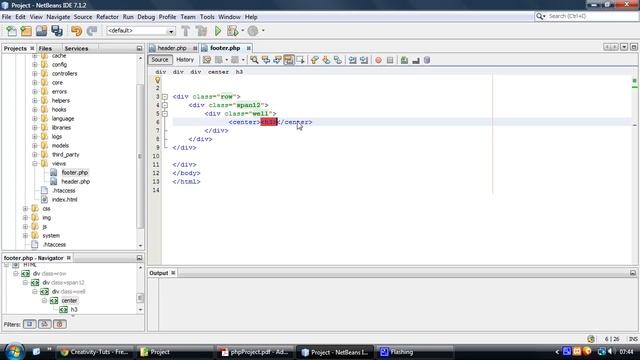Click the Windows Start button
The height and width of the screenshot is (360, 640).
tap(14, 351)
